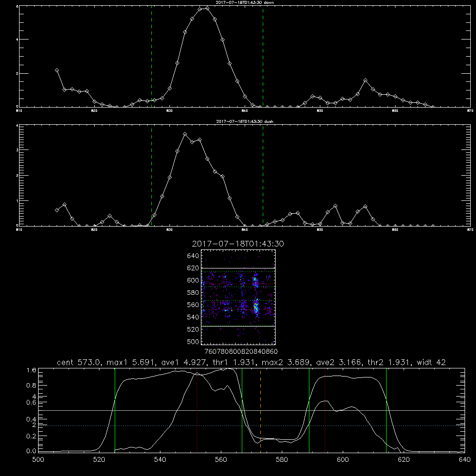Click the 'cent 573.0' value in stats line
The image size is (476, 476).
79,362
